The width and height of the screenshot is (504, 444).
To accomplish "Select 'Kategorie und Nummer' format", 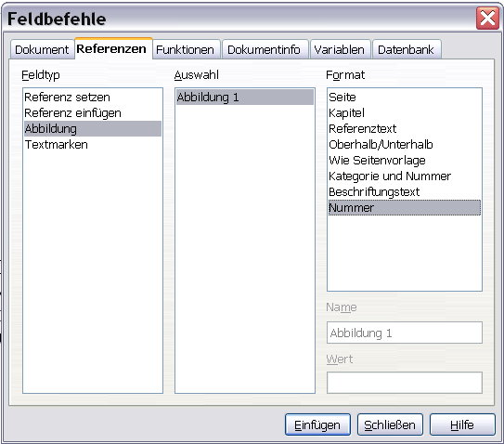I will point(405,176).
